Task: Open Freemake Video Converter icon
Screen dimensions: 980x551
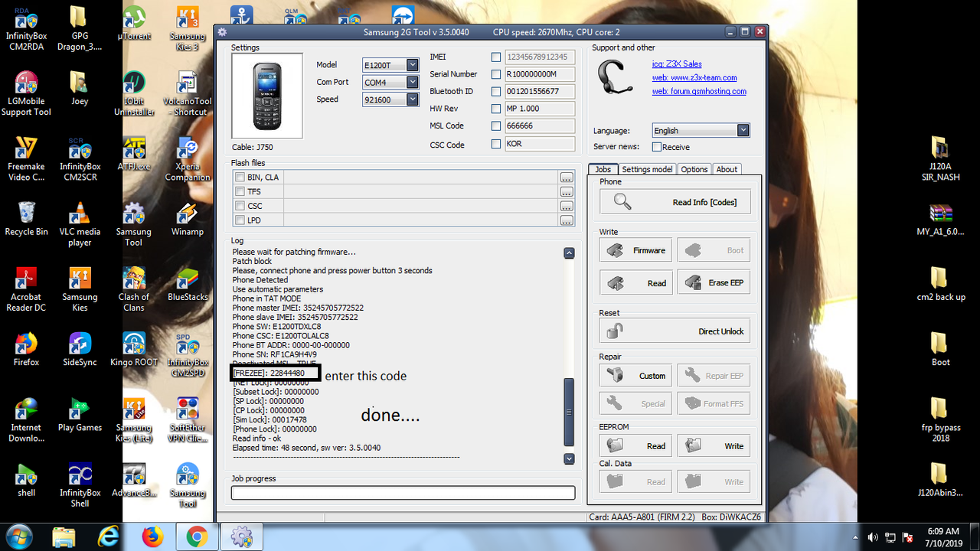Action: pos(26,158)
